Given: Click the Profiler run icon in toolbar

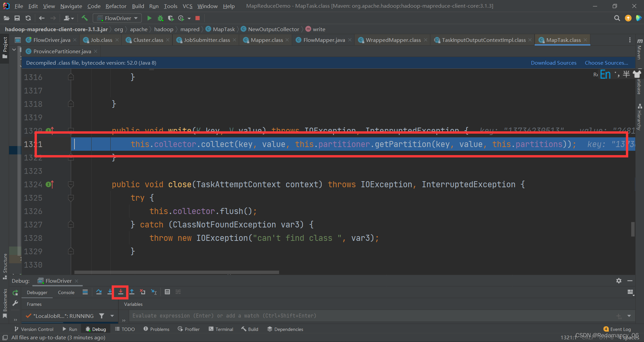Looking at the screenshot, I should pyautogui.click(x=181, y=18).
